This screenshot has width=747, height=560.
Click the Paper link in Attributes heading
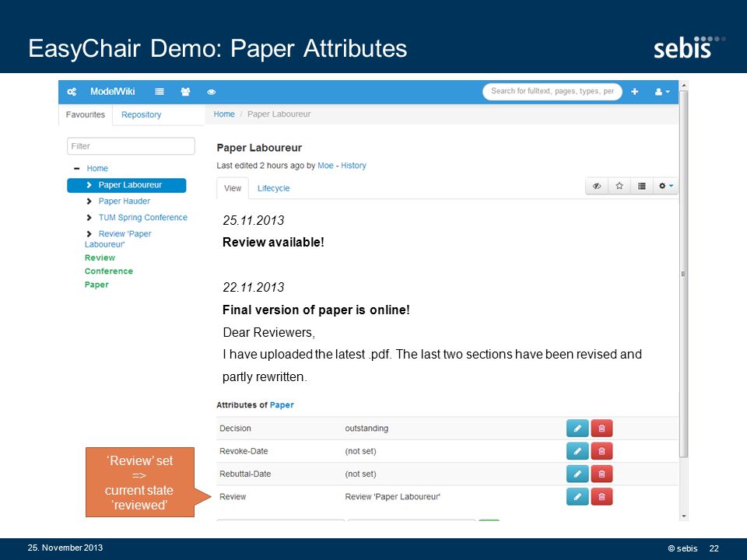click(282, 404)
